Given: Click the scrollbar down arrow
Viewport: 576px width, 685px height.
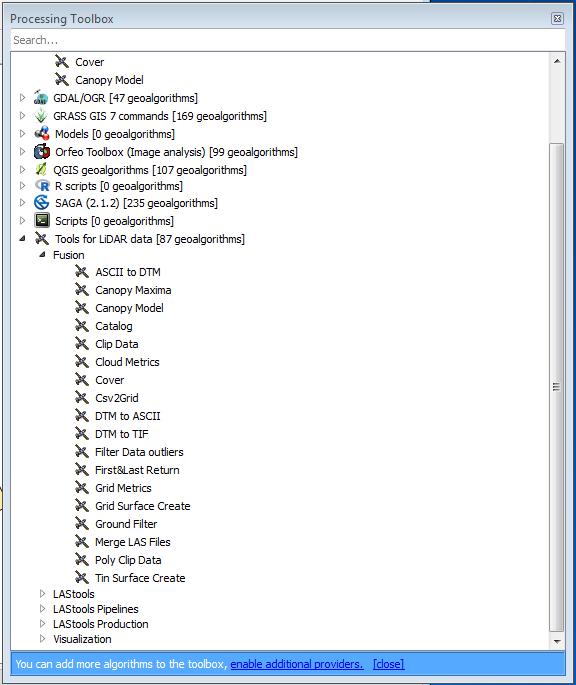Looking at the screenshot, I should (x=557, y=641).
